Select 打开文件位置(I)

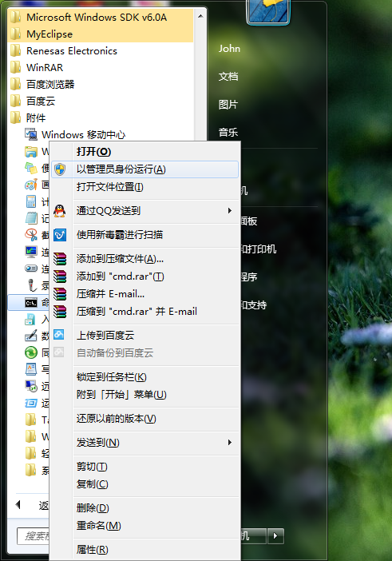point(145,187)
